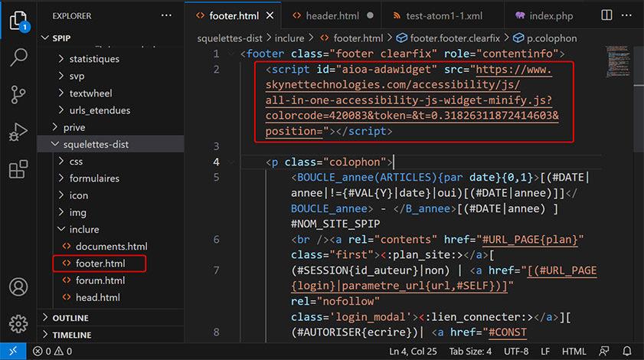
Task: Click the remote window indicator in status bar
Action: click(13, 351)
